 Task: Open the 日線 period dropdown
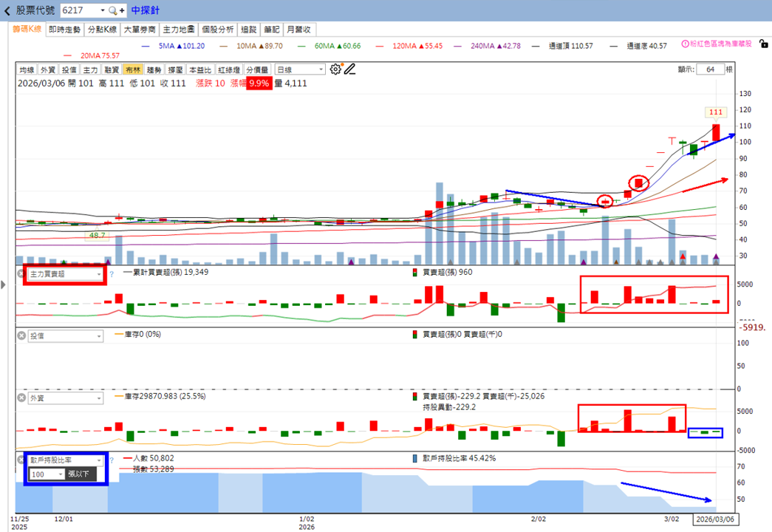click(x=300, y=69)
